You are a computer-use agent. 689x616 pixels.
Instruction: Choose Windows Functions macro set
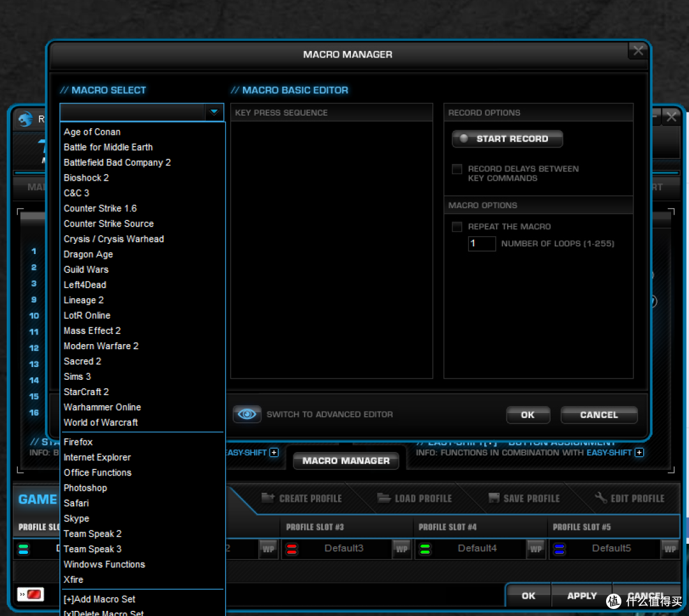coord(104,564)
